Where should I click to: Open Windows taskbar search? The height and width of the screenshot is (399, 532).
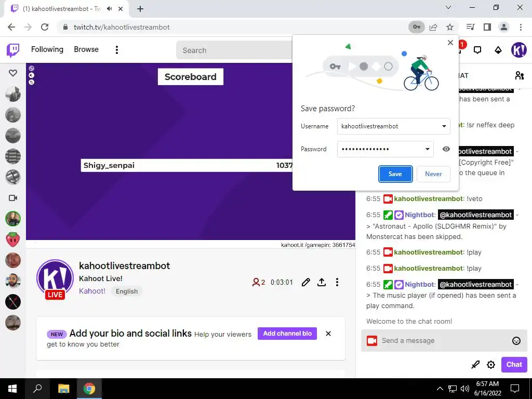point(37,389)
